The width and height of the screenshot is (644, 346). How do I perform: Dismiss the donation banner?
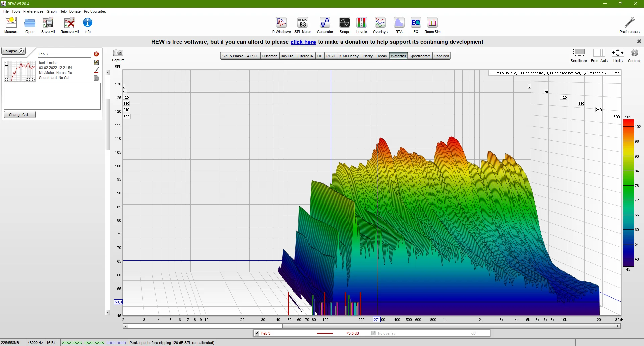[x=639, y=41]
